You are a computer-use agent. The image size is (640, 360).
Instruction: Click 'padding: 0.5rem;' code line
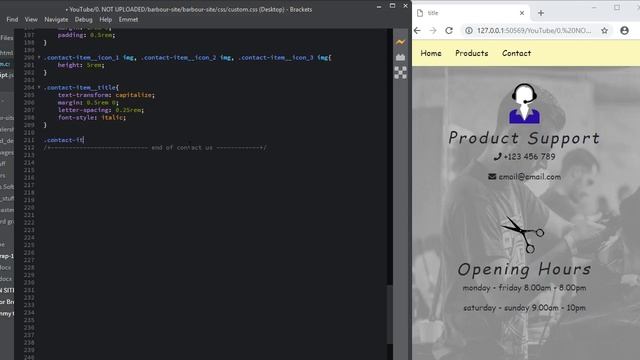pos(86,35)
